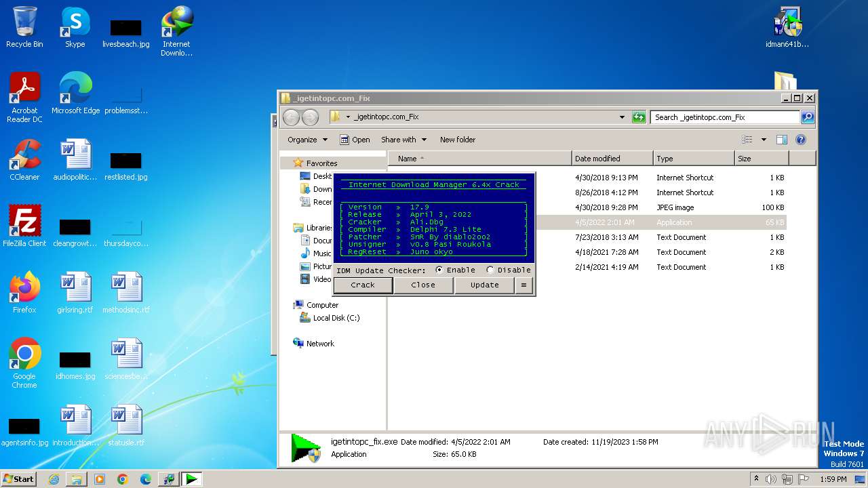The image size is (868, 488).
Task: Select Network in navigation pane
Action: point(320,344)
